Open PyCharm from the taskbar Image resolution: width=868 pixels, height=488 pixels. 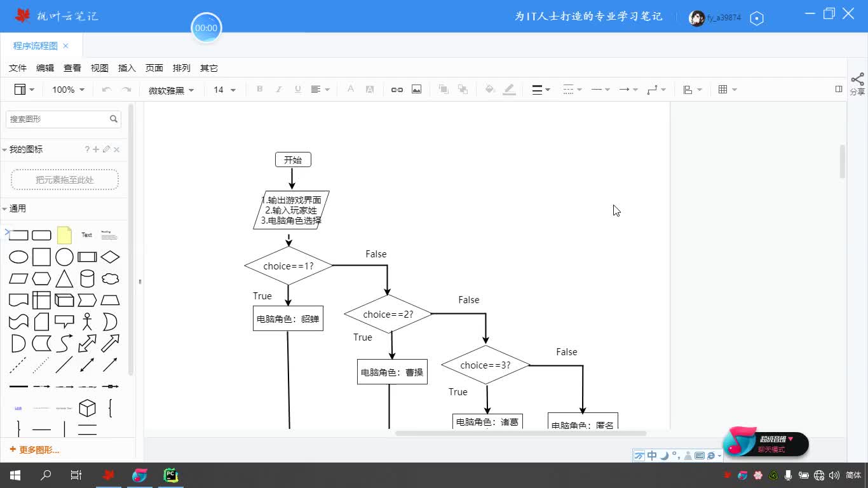coord(170,475)
